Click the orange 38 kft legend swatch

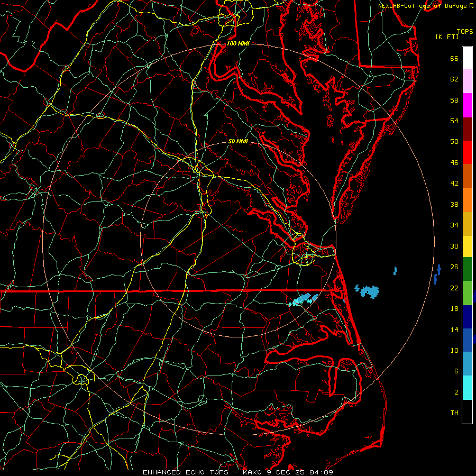point(467,200)
